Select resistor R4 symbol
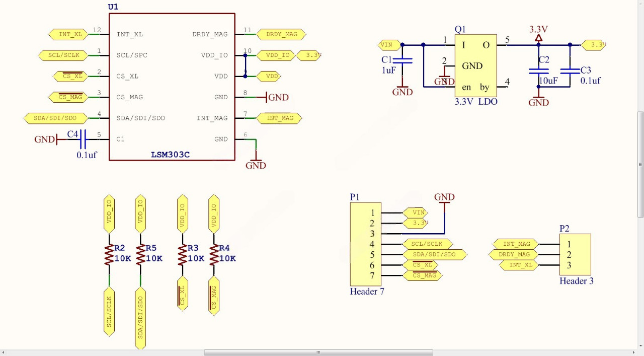The height and width of the screenshot is (356, 644). tap(214, 254)
